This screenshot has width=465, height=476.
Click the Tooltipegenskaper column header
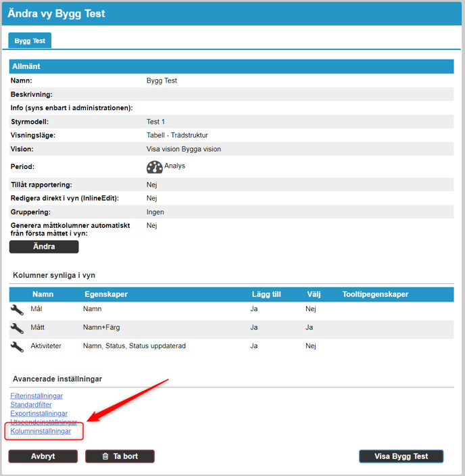[375, 294]
